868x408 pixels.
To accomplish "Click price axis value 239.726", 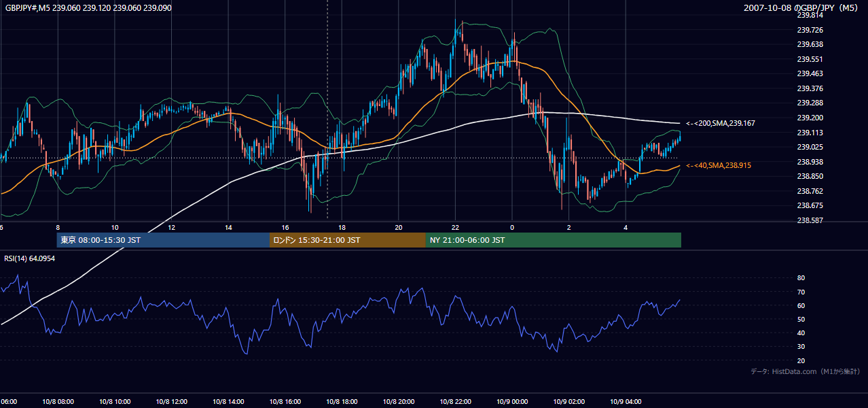I will [x=810, y=30].
